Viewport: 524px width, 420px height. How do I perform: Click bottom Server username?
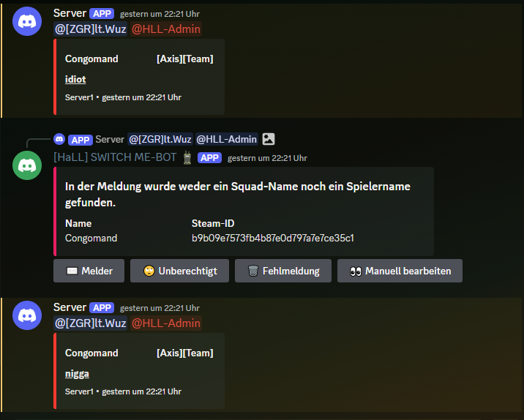(x=70, y=307)
